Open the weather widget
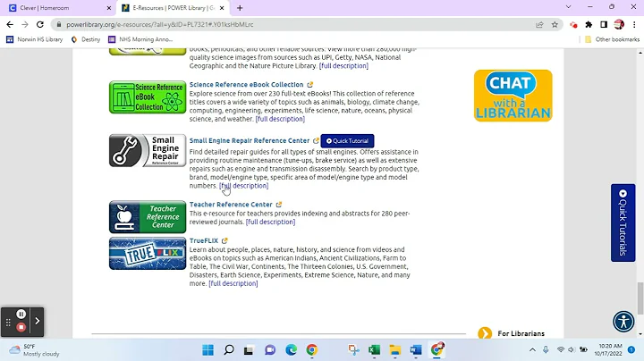 point(35,350)
